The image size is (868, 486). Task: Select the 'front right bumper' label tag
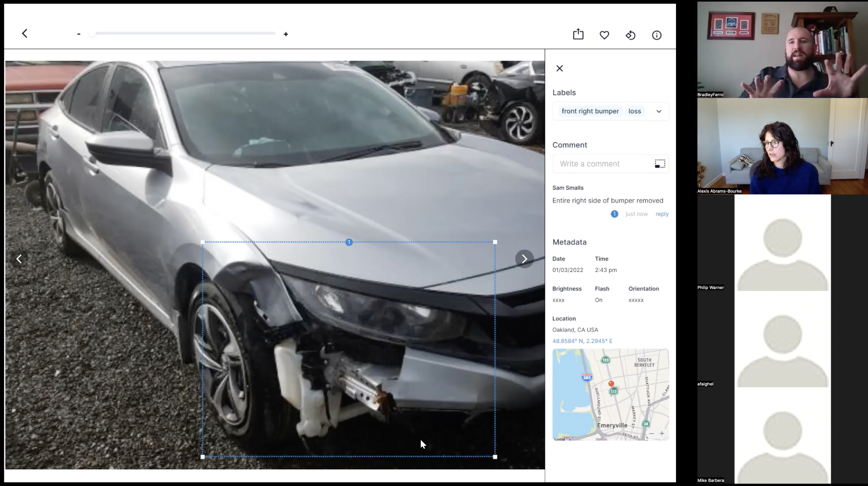(x=590, y=111)
